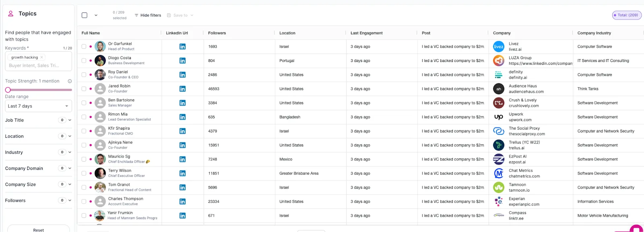Screen dimensions: 644x232
Task: Click the Topic Strength info icon
Action: (70, 81)
